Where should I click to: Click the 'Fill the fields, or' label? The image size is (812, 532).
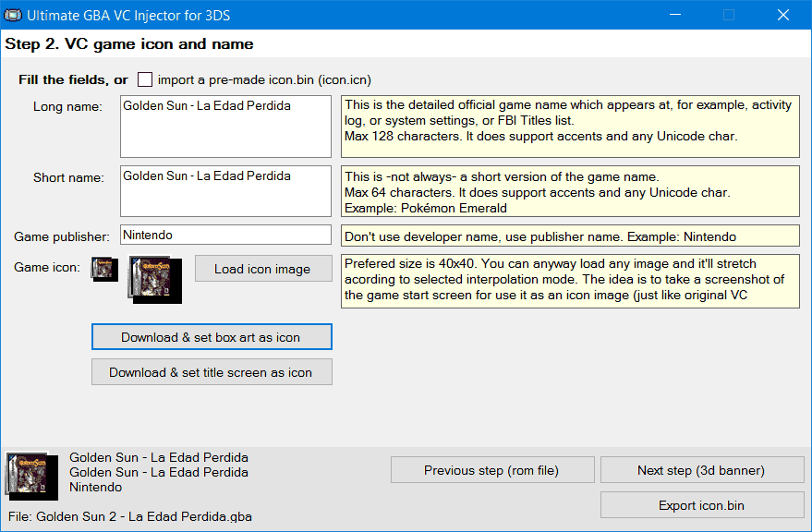pyautogui.click(x=73, y=79)
